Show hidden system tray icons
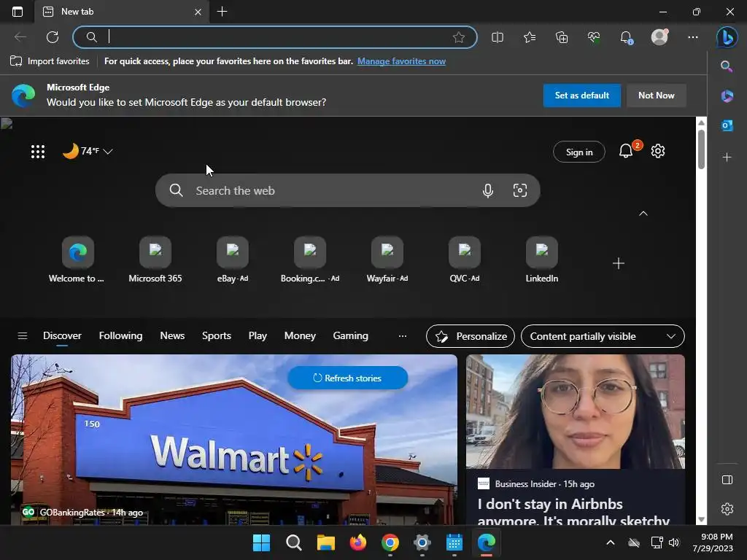 pos(611,542)
